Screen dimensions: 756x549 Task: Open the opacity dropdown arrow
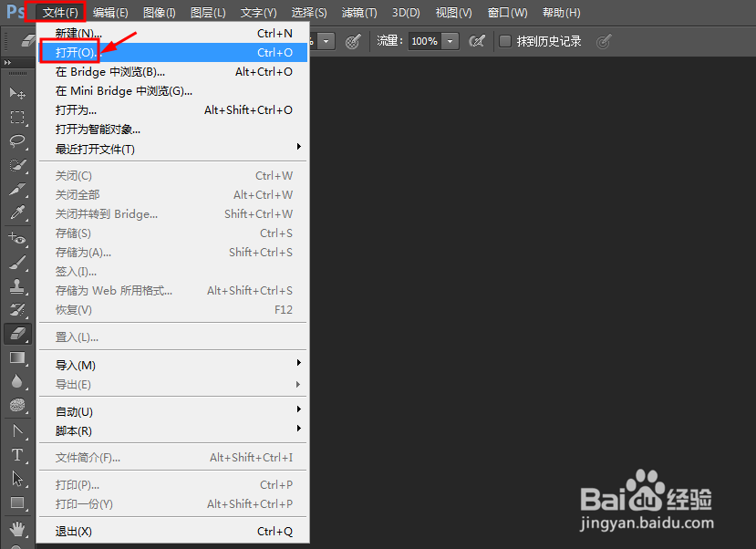tap(326, 41)
